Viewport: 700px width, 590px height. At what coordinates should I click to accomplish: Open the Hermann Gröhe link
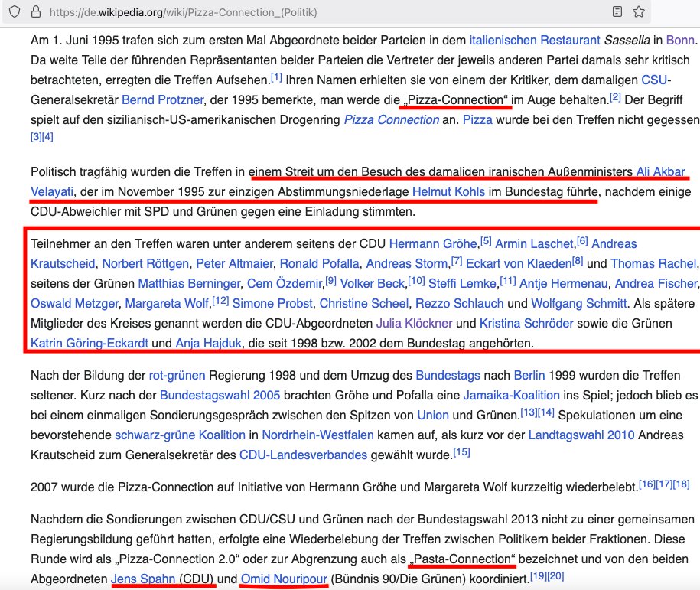click(432, 243)
